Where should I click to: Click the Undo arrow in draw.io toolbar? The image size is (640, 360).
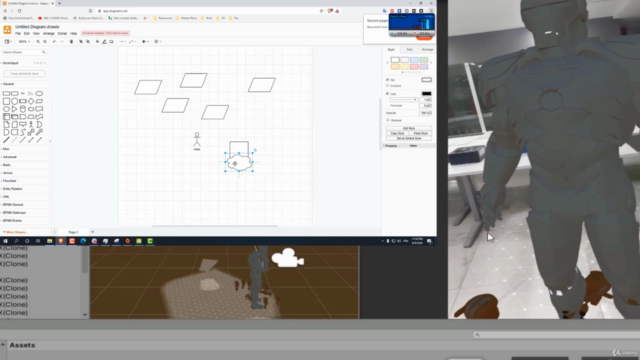tap(54, 42)
